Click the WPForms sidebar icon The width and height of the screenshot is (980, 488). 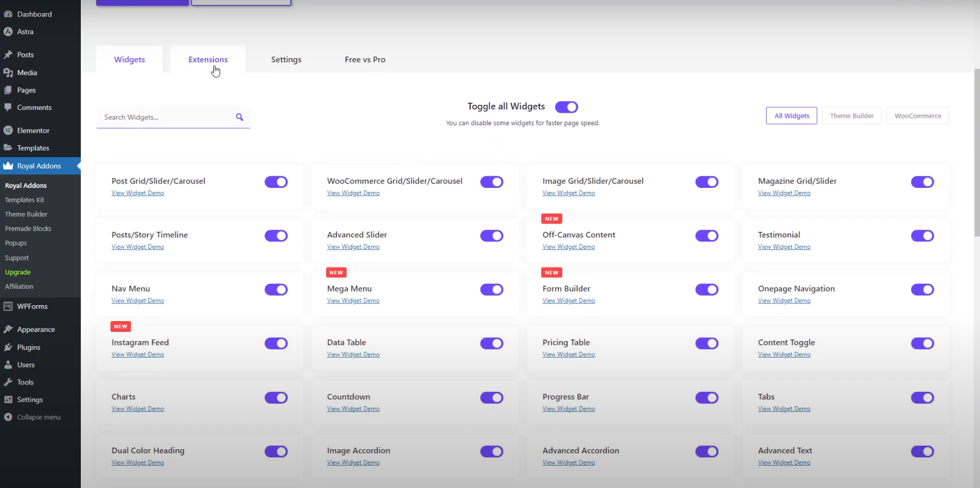[8, 306]
